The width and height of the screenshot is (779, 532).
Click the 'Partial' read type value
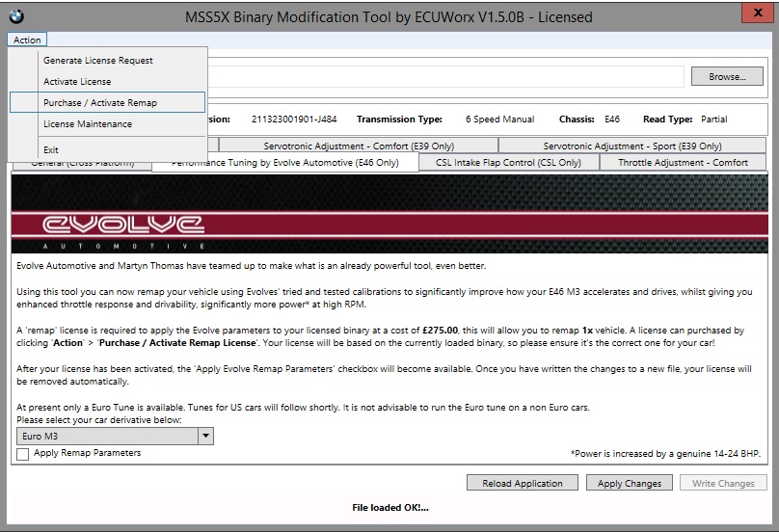click(x=713, y=120)
